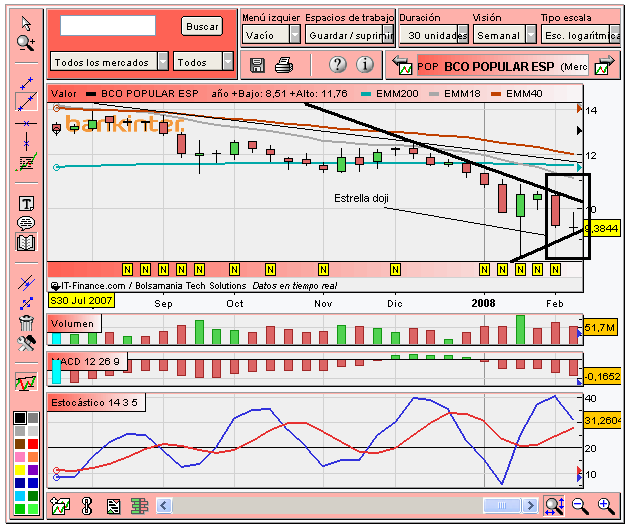Click the Volumen panel label
629x527 pixels.
(74, 323)
